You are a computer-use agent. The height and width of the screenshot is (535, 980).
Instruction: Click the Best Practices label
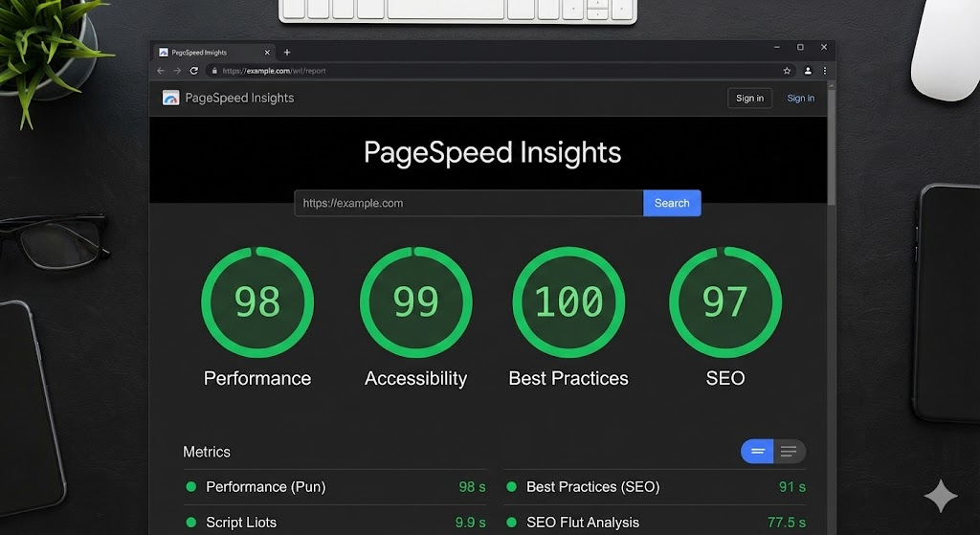[x=568, y=378]
